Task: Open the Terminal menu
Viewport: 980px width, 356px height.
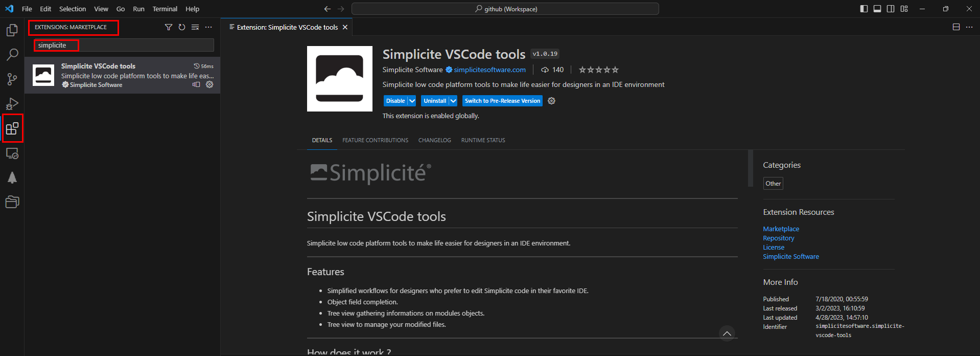Action: pos(165,9)
